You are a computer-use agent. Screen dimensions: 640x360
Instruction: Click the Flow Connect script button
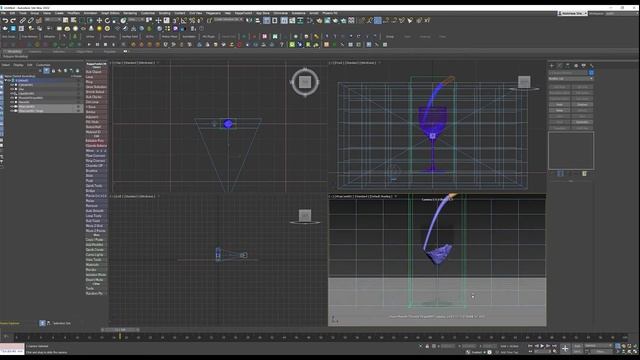96,156
